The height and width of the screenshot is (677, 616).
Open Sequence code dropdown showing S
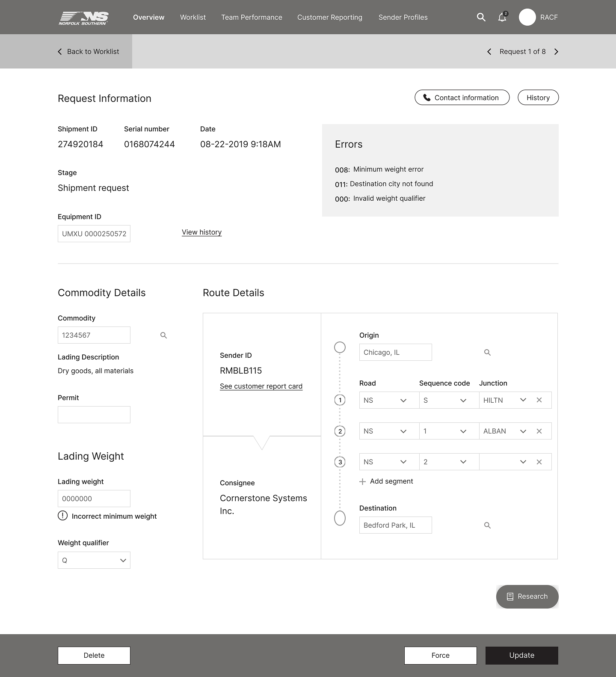coord(449,400)
